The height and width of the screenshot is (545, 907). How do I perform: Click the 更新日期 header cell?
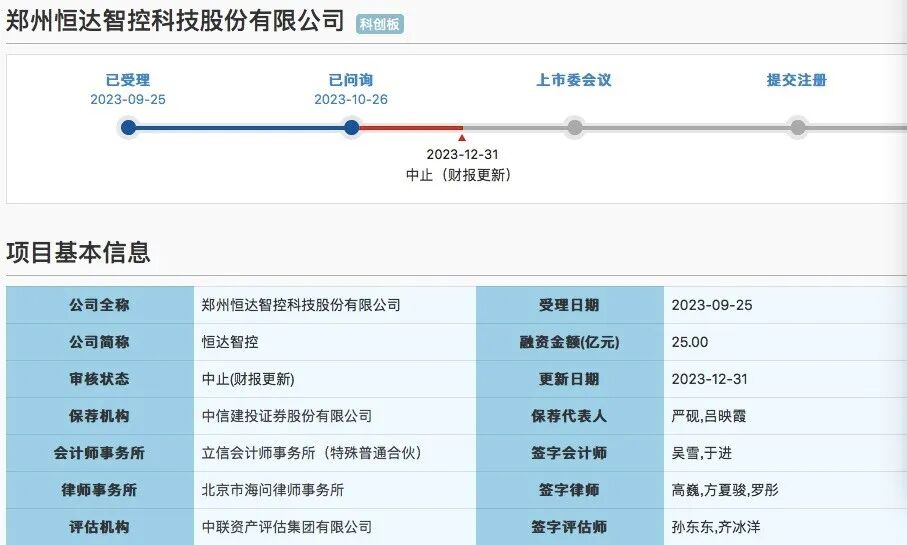pyautogui.click(x=569, y=379)
